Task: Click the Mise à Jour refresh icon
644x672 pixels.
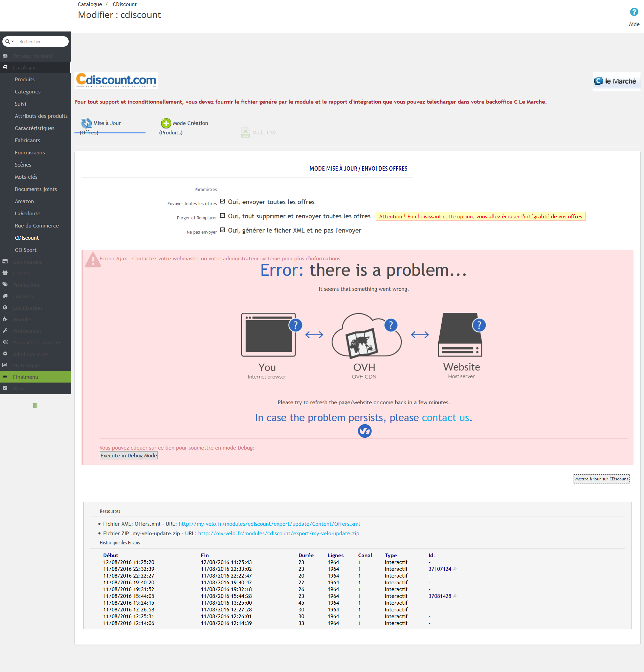Action: [86, 123]
